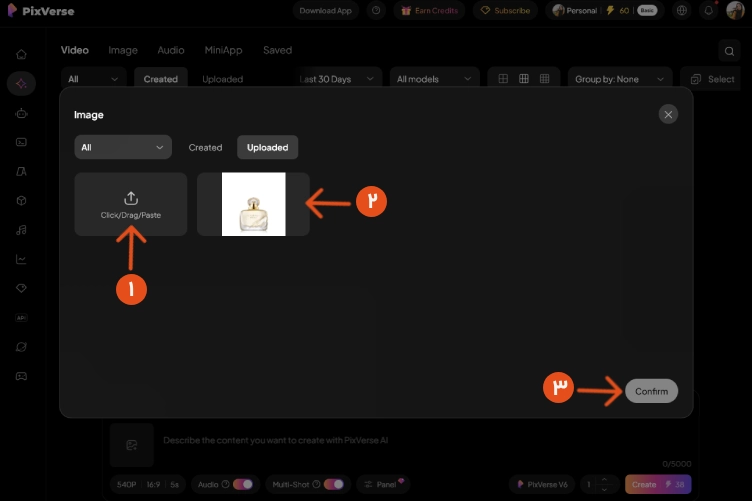This screenshot has height=501, width=752.
Task: Click the Subscribe button
Action: tap(505, 11)
